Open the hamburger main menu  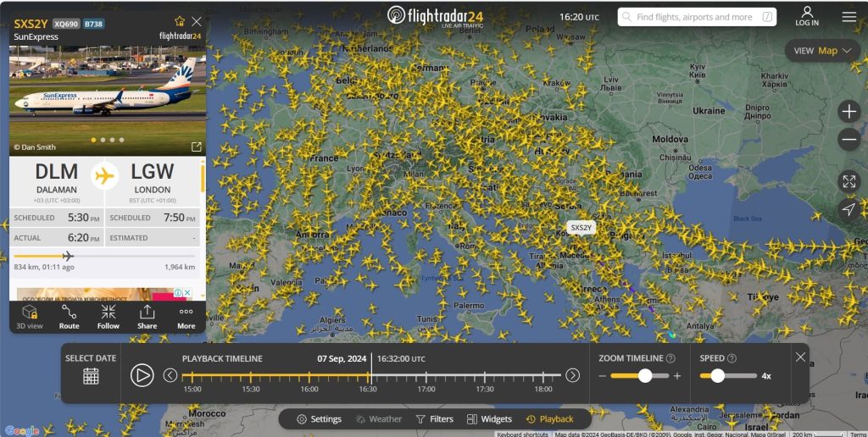point(849,17)
